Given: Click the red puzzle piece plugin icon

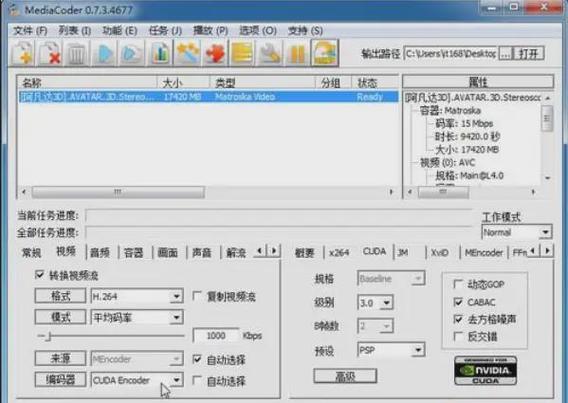Looking at the screenshot, I should click(214, 54).
